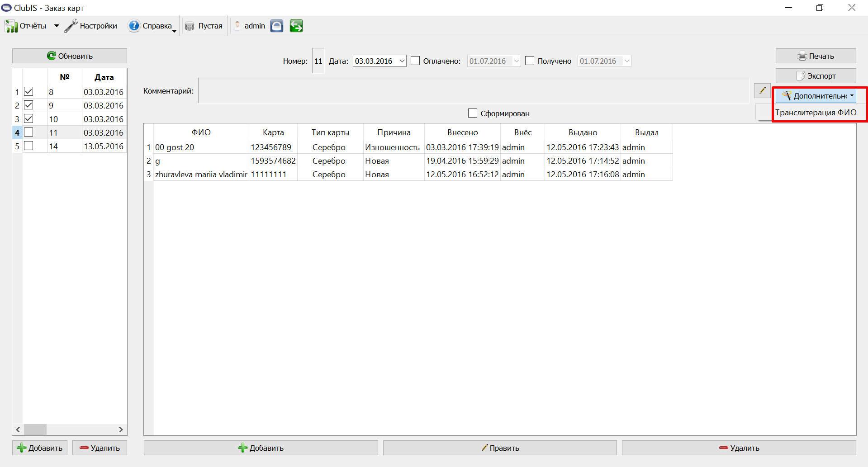Screen dimensions: 868x467
Task: Click the green exit arrow icon
Action: [x=296, y=26]
